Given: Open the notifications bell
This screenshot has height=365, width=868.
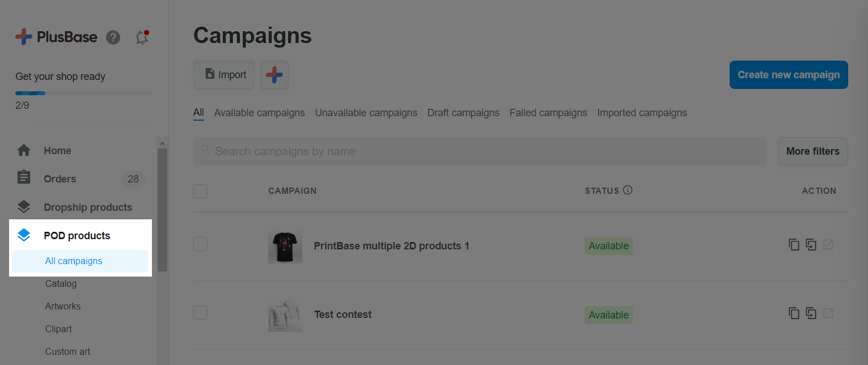Looking at the screenshot, I should 142,37.
